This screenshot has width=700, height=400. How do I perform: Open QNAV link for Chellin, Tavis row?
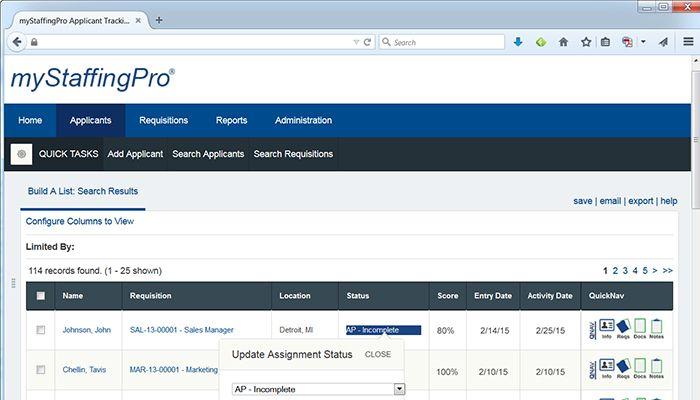point(592,370)
